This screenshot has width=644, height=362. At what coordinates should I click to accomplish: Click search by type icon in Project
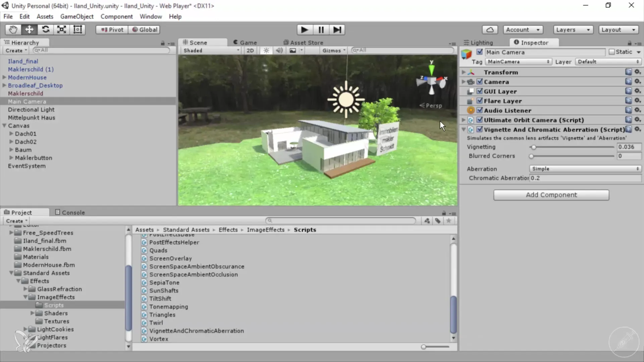tap(427, 221)
